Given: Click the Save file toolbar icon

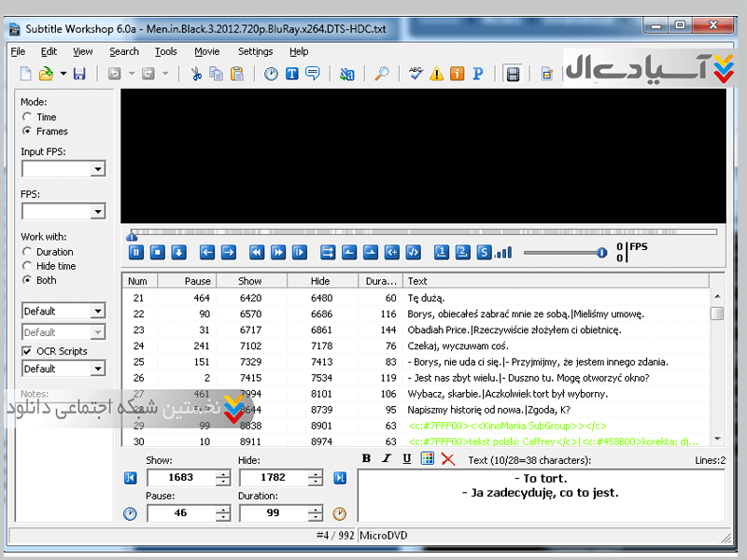Looking at the screenshot, I should (79, 74).
